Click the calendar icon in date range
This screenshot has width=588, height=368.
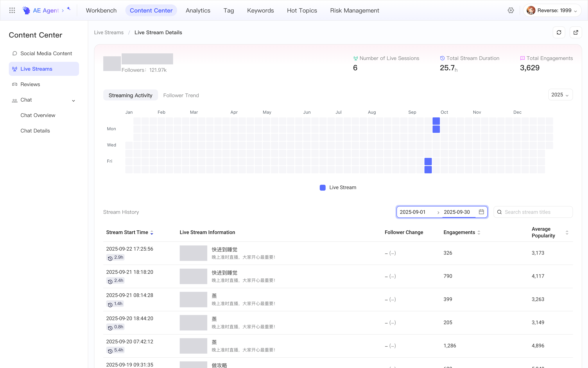[481, 212]
